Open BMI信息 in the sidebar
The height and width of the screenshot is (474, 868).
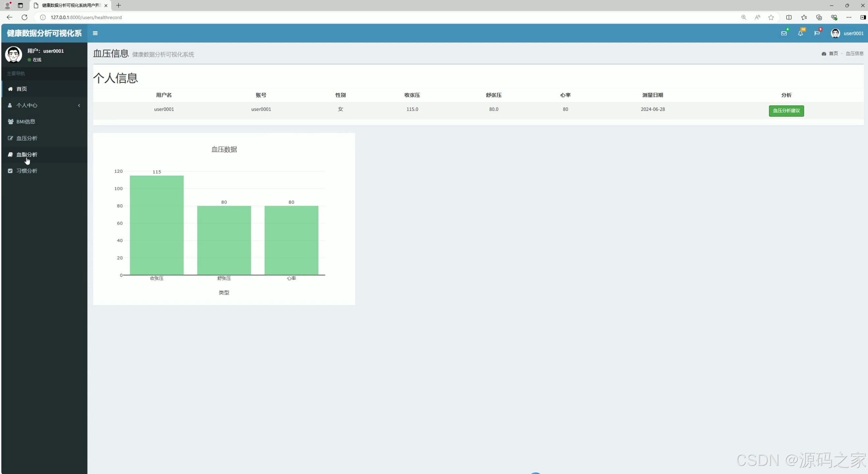click(26, 121)
